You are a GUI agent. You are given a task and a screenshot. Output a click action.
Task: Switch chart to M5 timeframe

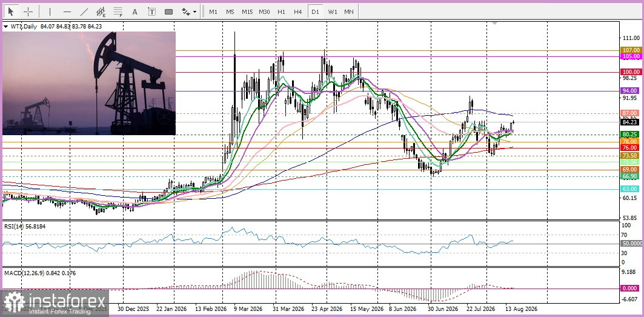(230, 12)
